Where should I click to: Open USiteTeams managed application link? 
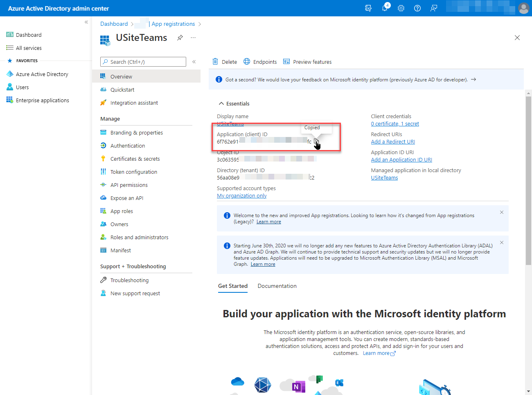384,178
